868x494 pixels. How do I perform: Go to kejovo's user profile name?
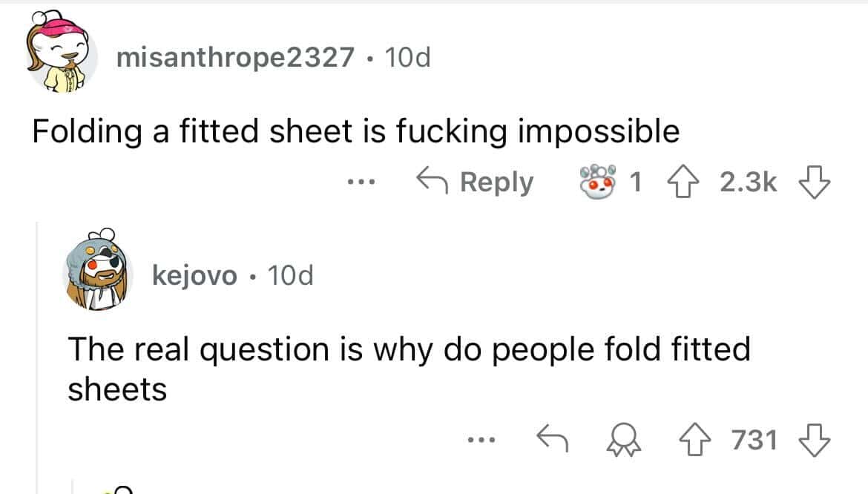[x=195, y=276]
